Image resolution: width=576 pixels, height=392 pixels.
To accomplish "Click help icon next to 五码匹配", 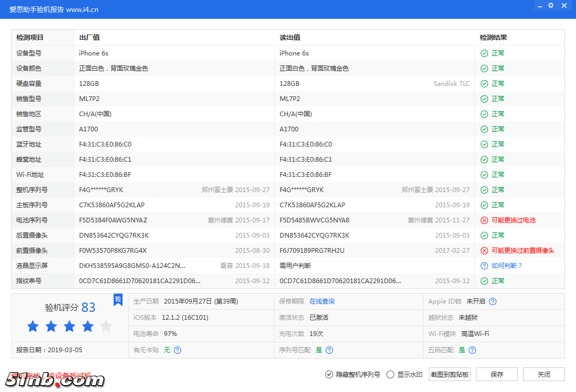I will click(472, 350).
